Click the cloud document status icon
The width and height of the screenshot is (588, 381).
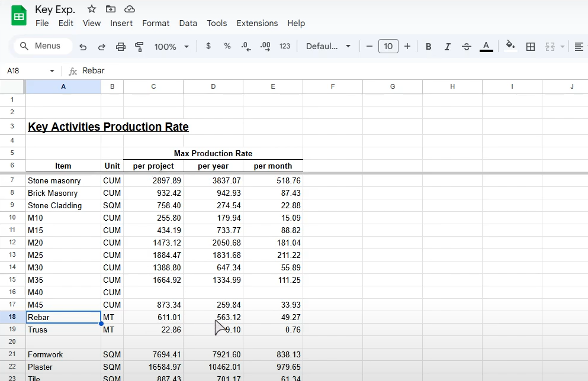point(130,9)
